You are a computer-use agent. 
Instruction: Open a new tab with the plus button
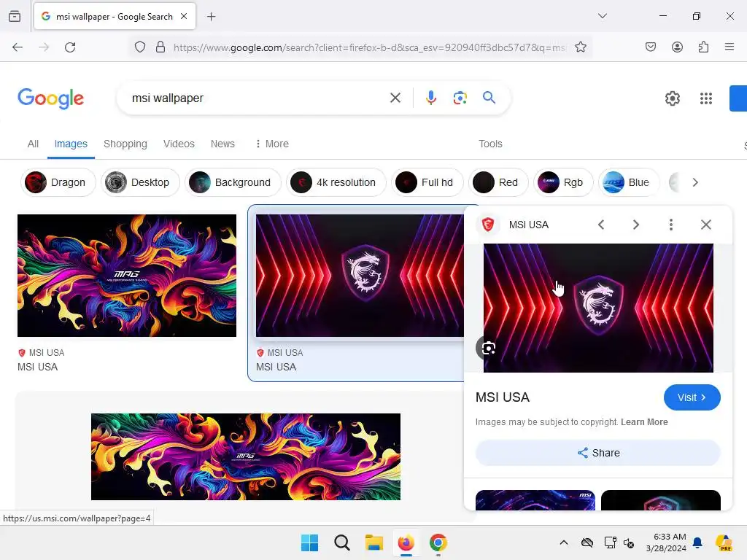point(211,17)
